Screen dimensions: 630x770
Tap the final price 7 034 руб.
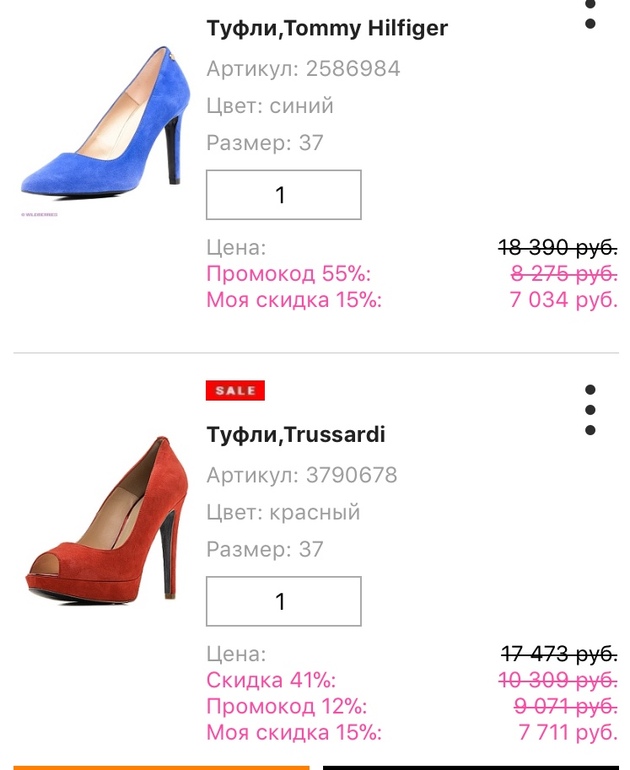pos(563,300)
